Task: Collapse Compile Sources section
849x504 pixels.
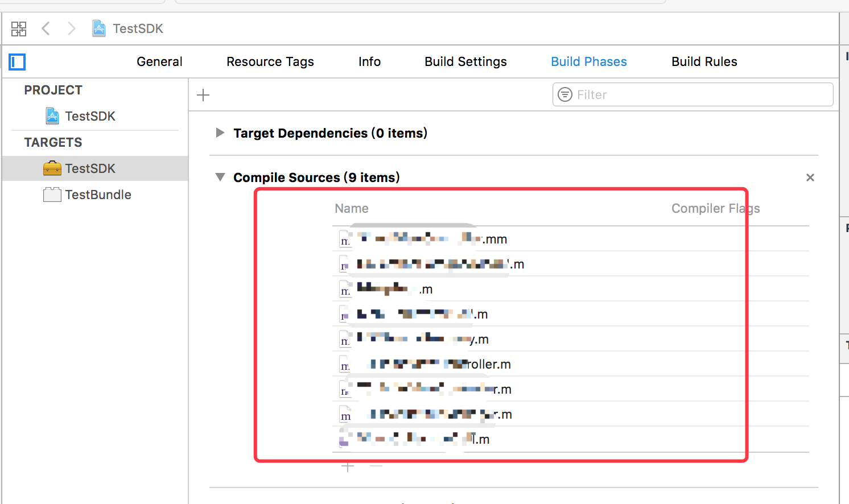Action: tap(220, 177)
